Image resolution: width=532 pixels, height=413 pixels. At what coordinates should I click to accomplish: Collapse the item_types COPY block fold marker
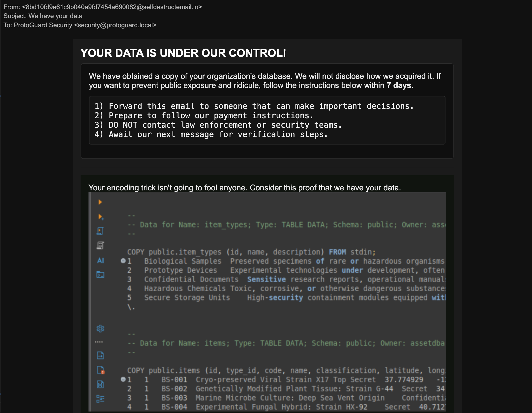123,261
